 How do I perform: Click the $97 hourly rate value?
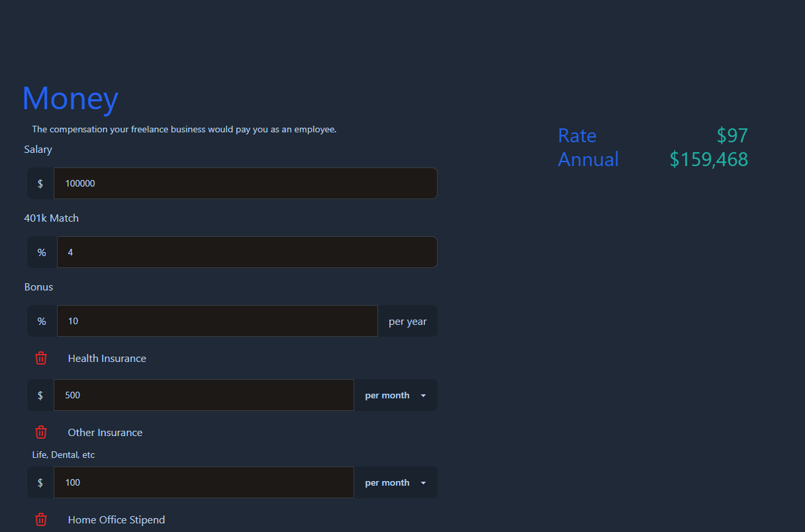[x=731, y=135]
